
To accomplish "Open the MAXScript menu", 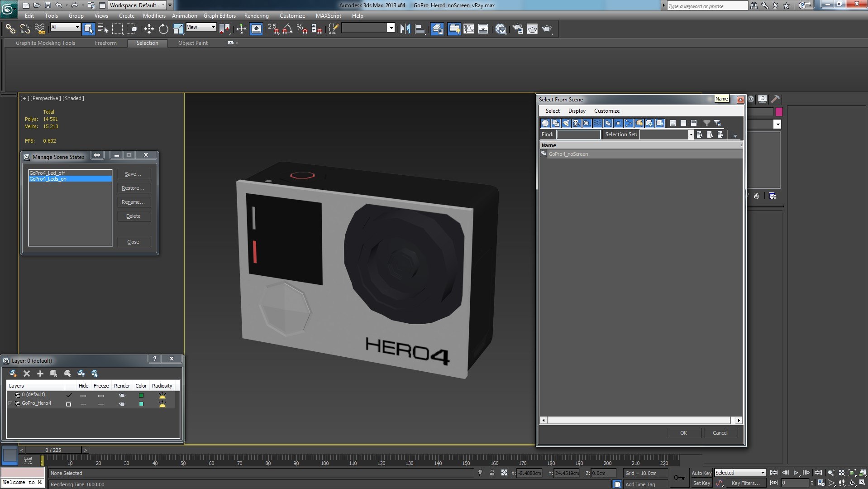I will [x=329, y=16].
